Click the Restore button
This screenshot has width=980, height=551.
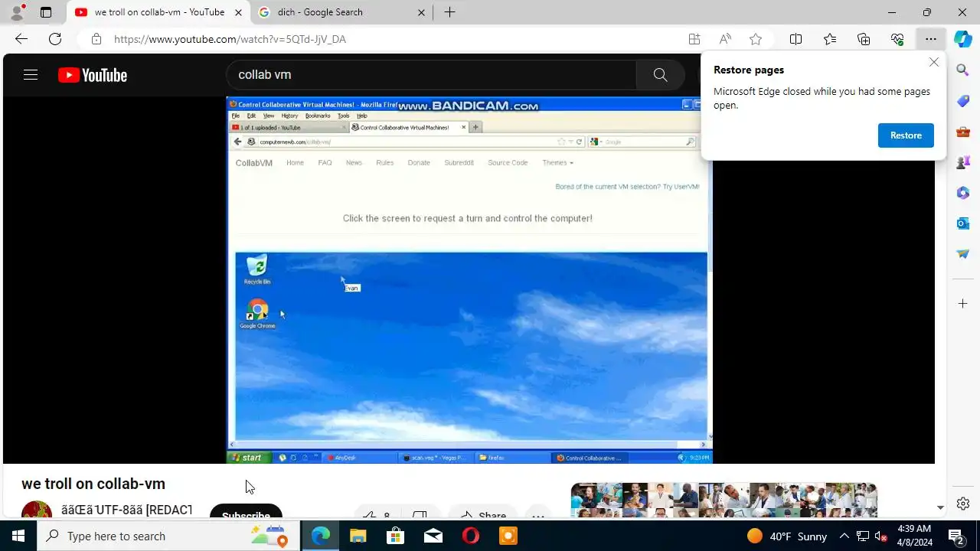[x=906, y=135]
